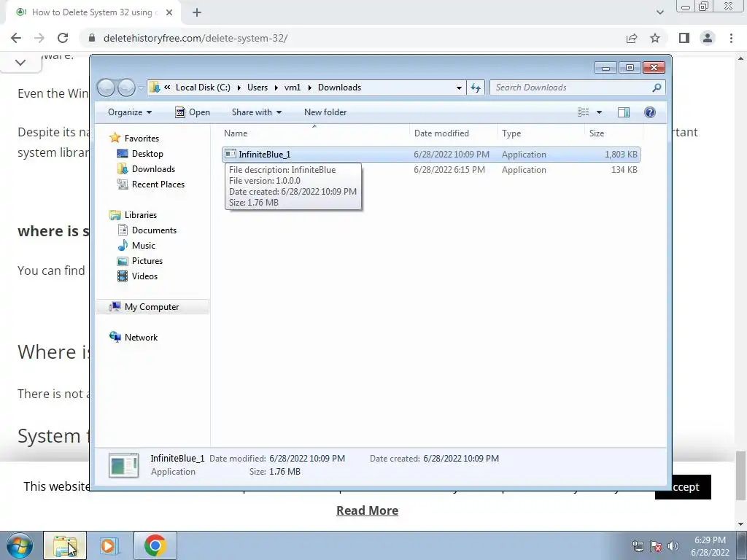Click Chrome's share page icon

coord(632,38)
